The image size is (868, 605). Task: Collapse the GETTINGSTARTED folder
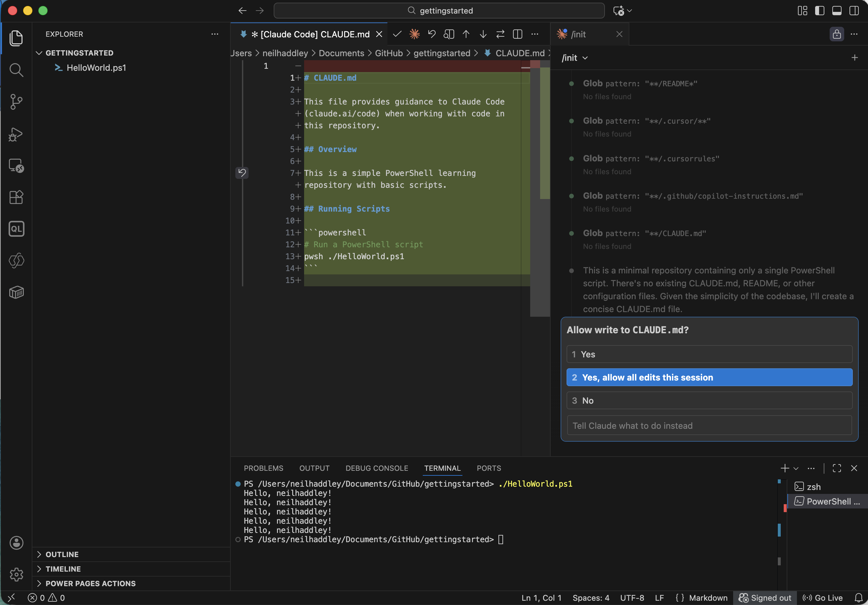coord(39,53)
